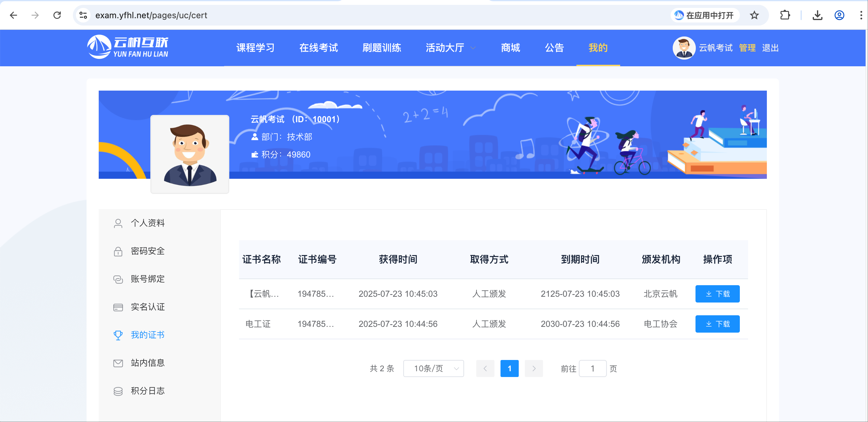Click the next page arrow
This screenshot has width=868, height=422.
534,369
